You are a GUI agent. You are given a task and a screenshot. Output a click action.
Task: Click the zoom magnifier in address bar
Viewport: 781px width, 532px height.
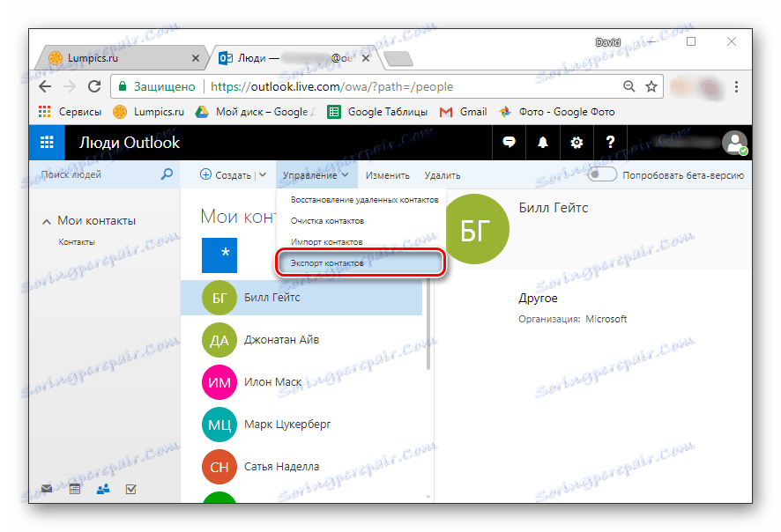(629, 86)
